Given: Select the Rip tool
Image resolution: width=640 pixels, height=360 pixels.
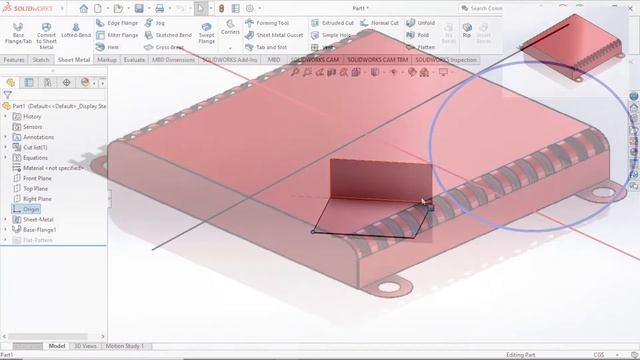Looking at the screenshot, I should point(467,31).
